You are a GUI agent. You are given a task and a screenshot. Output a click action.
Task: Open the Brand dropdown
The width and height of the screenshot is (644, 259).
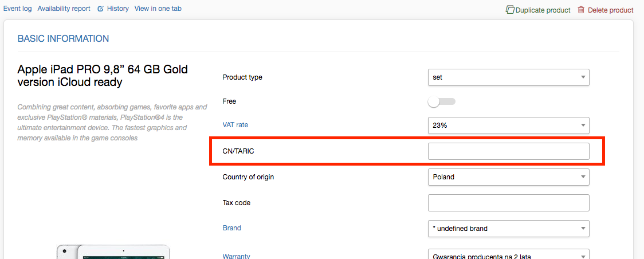508,229
